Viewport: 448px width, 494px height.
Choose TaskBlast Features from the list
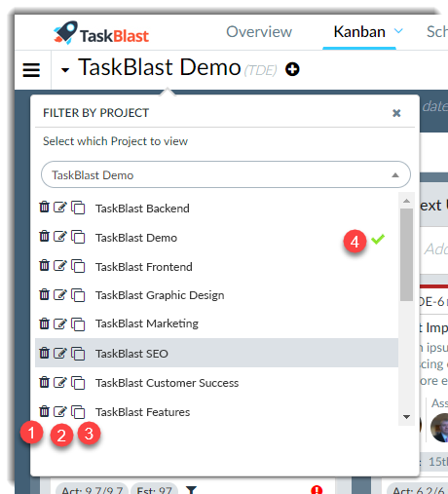(142, 412)
